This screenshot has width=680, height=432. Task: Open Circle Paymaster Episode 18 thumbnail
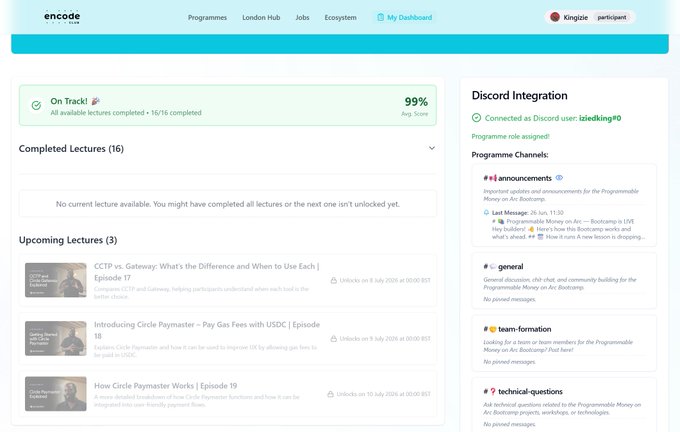point(56,338)
